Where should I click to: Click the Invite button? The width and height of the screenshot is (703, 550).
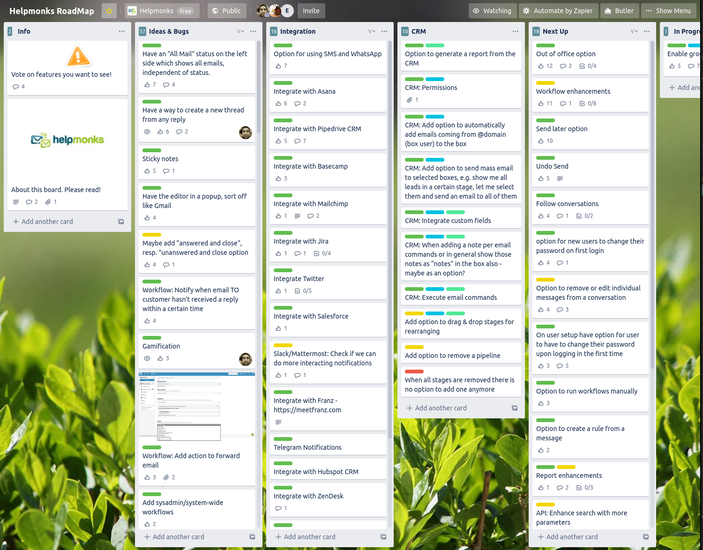point(311,11)
